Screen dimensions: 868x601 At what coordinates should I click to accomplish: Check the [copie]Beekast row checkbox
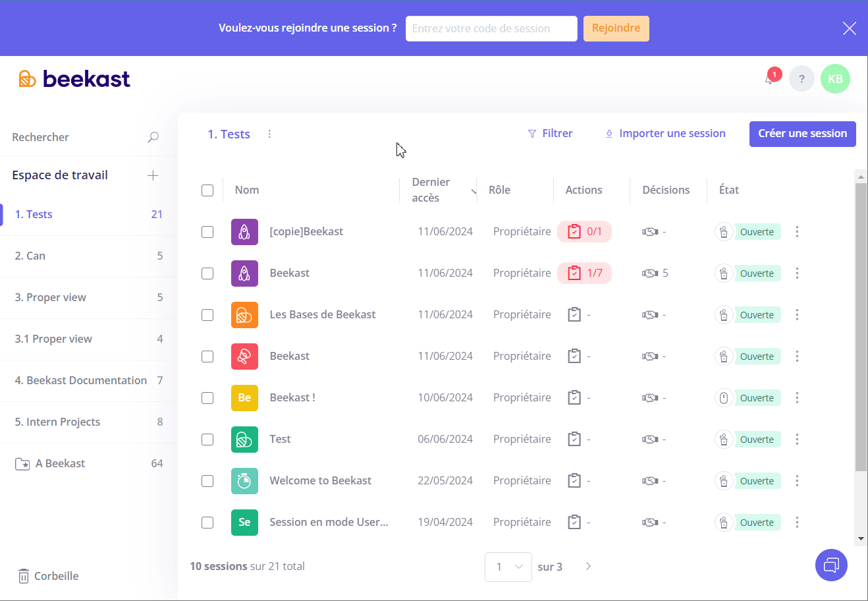[207, 232]
